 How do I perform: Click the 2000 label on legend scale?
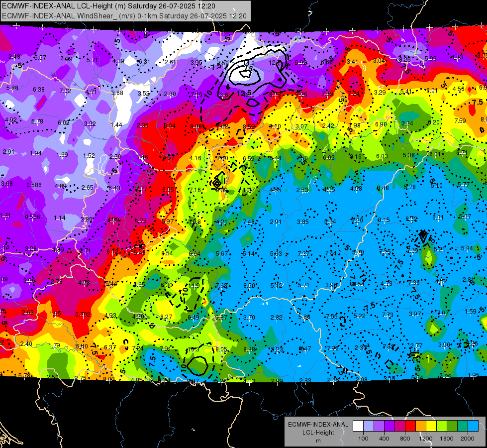468,439
